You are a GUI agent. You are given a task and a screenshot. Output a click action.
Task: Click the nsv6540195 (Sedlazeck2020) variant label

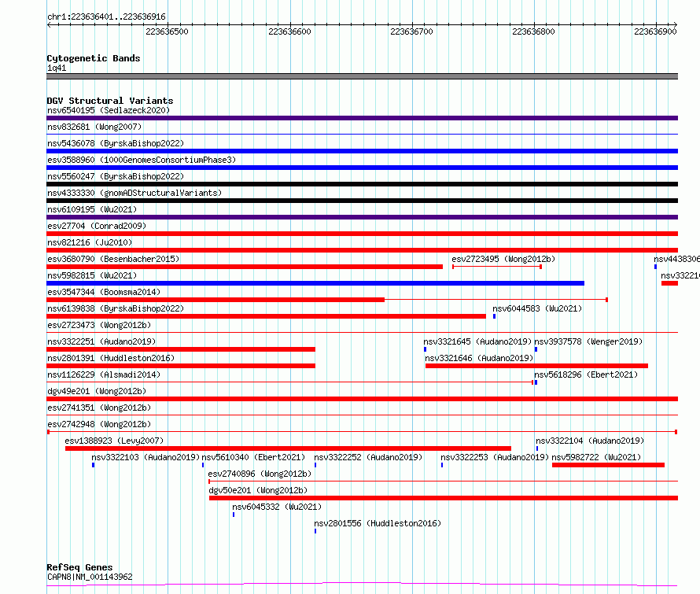(x=109, y=110)
